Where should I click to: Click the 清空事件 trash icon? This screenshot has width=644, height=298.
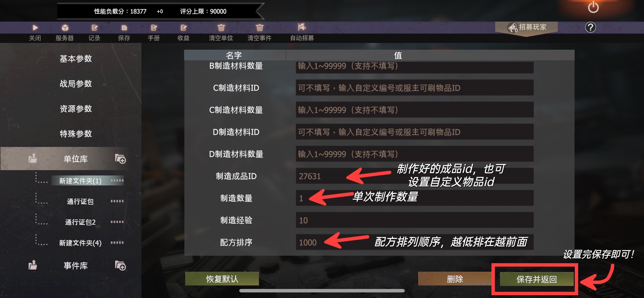coord(259,28)
